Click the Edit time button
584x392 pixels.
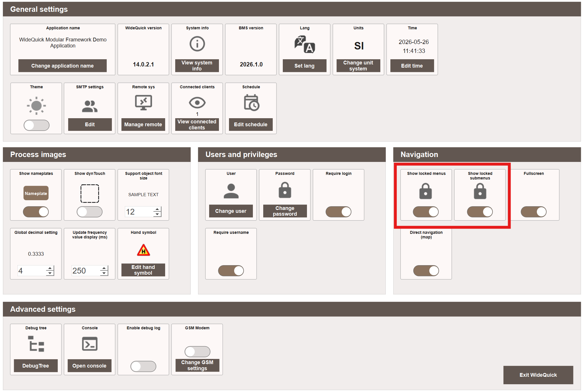[x=412, y=66]
